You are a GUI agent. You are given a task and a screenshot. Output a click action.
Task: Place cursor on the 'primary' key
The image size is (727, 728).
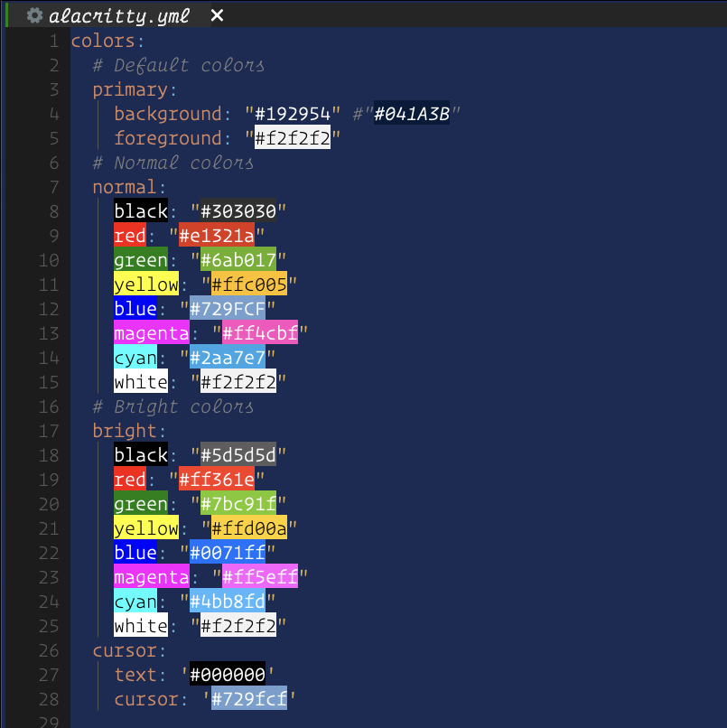[x=130, y=89]
